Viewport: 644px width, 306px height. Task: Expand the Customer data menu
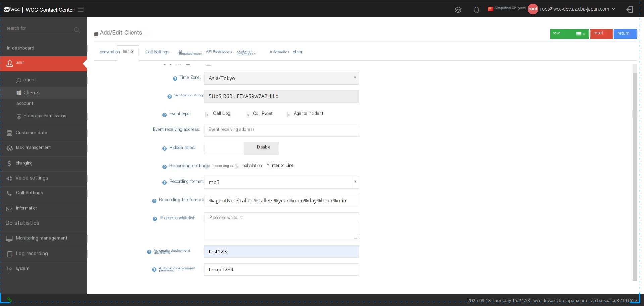click(44, 133)
